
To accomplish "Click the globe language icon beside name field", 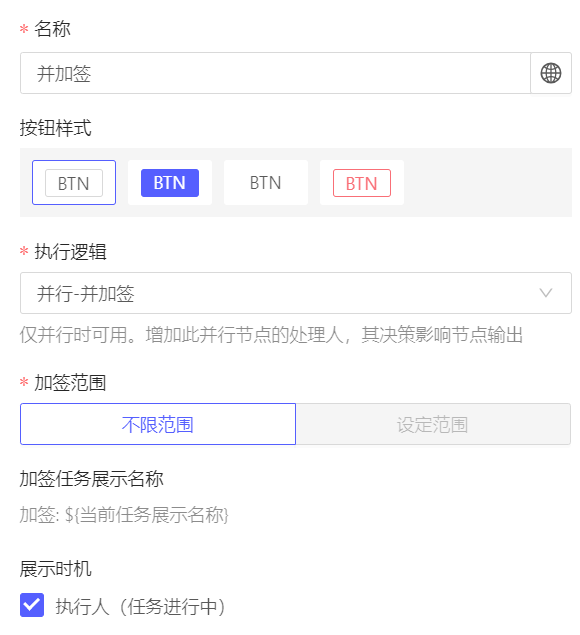I will click(551, 73).
